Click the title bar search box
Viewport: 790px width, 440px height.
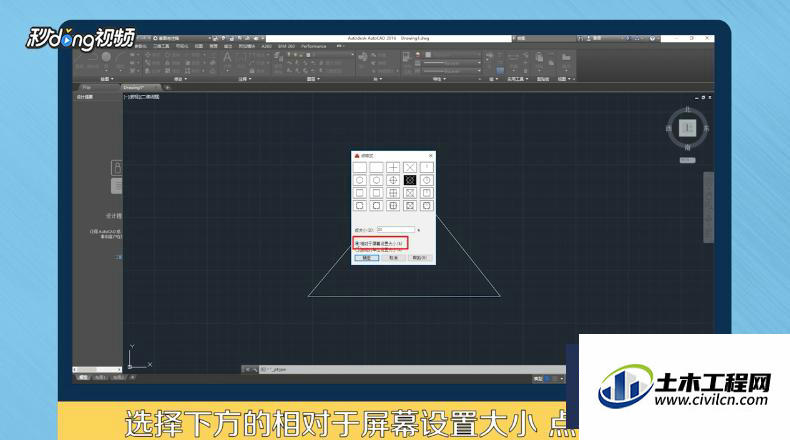(545, 38)
